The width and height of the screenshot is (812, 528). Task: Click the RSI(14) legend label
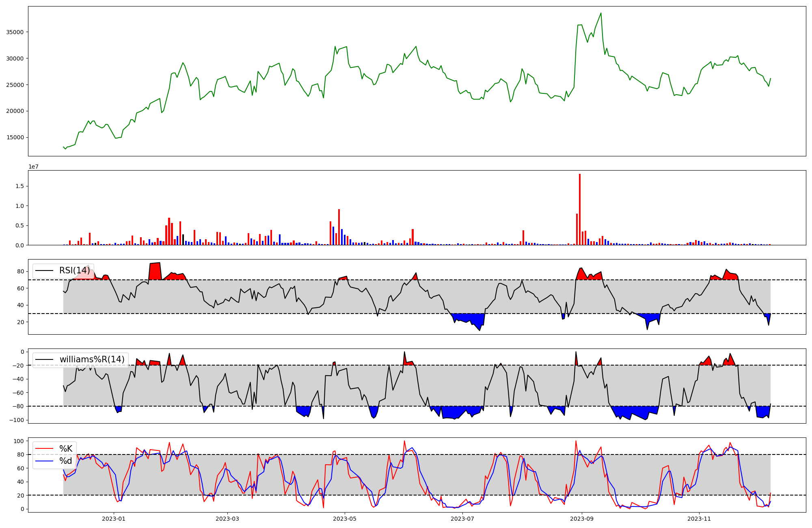(74, 270)
